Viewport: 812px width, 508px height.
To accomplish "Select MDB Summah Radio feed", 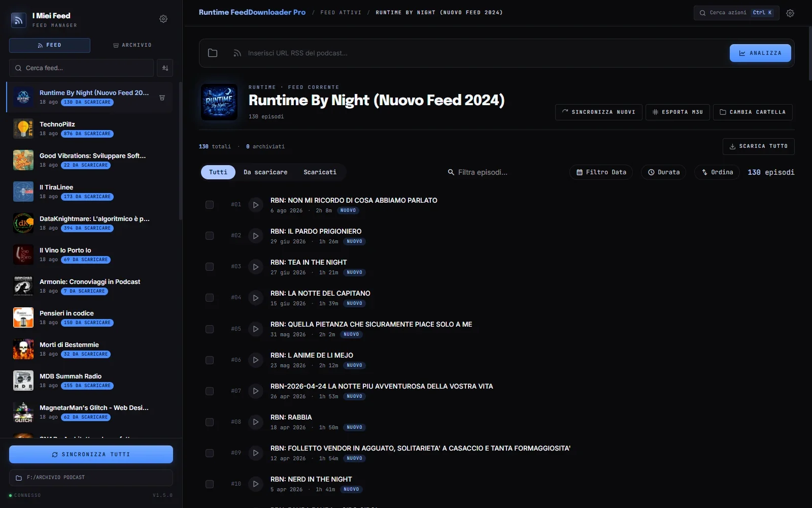I will click(x=89, y=380).
